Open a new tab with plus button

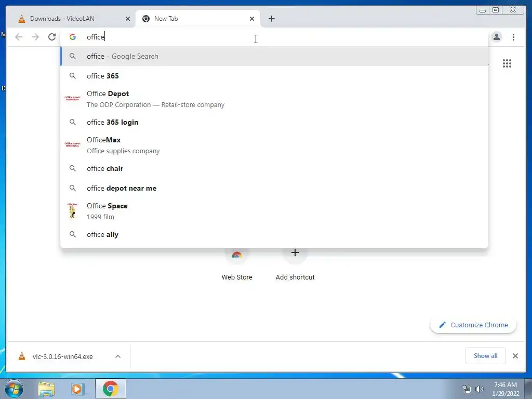pyautogui.click(x=271, y=19)
